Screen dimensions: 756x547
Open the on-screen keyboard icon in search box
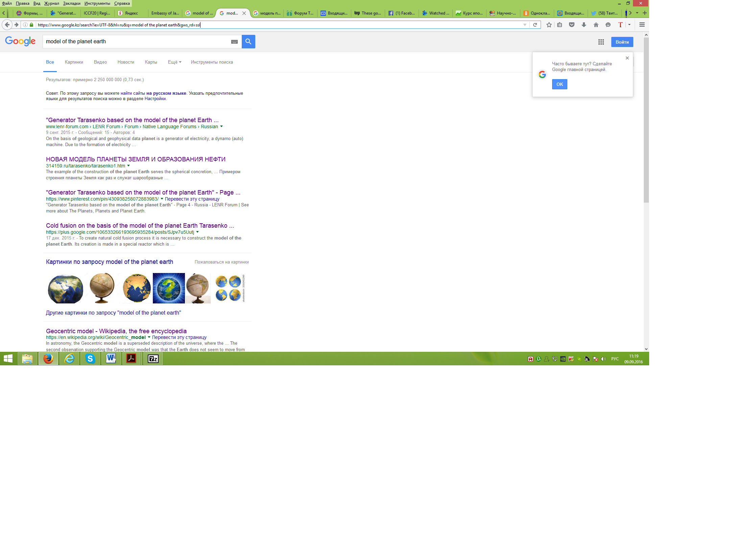click(234, 42)
